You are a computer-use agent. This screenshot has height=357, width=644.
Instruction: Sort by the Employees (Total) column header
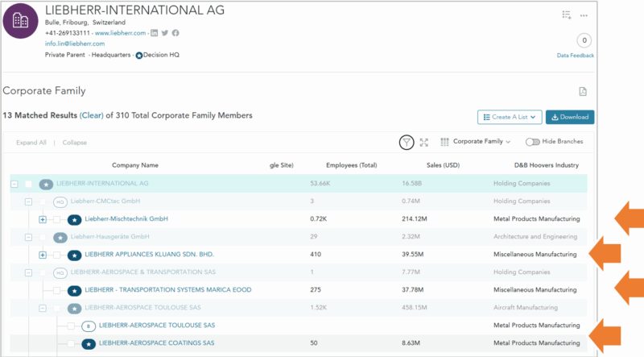click(352, 165)
